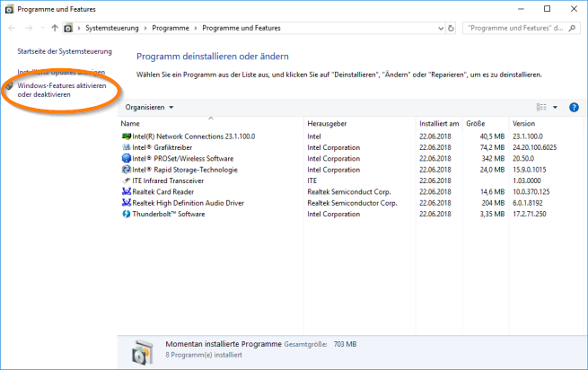The image size is (588, 370).
Task: Select Thunderbolt Software entry
Action: 169,214
